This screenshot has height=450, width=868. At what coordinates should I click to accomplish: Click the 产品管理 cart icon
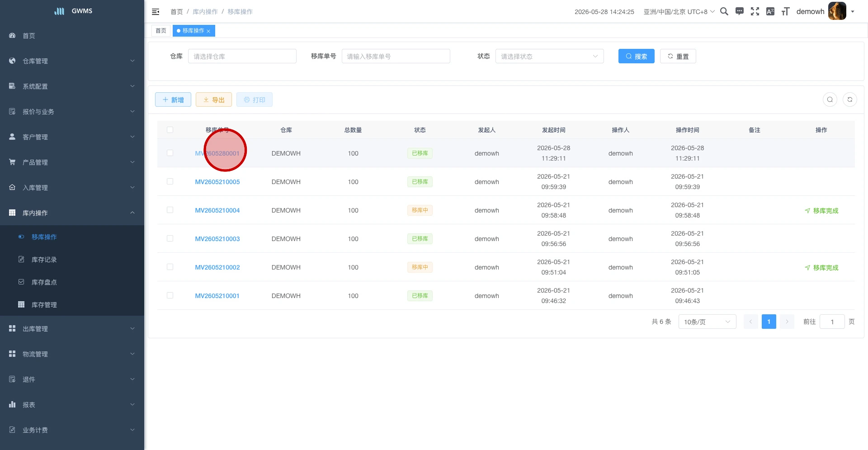tap(12, 162)
